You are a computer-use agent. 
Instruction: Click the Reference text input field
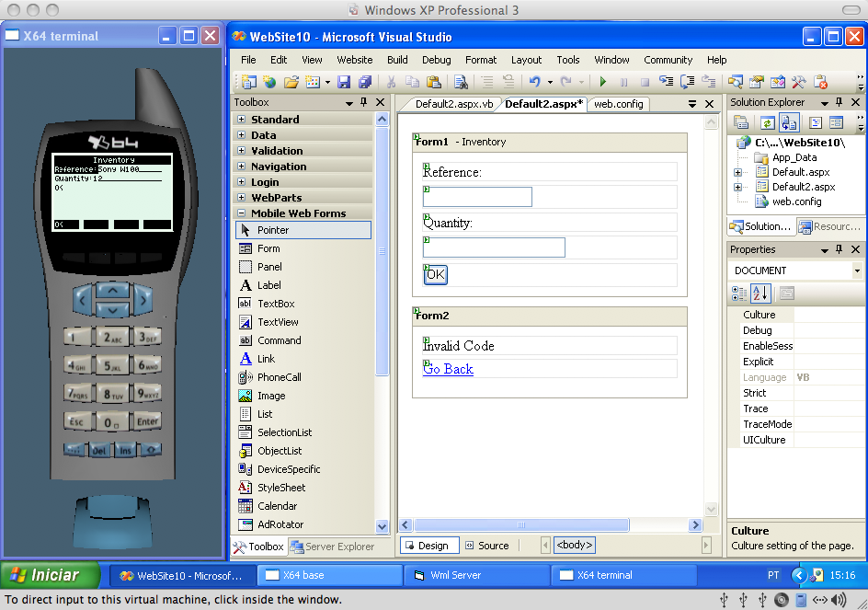pyautogui.click(x=477, y=197)
